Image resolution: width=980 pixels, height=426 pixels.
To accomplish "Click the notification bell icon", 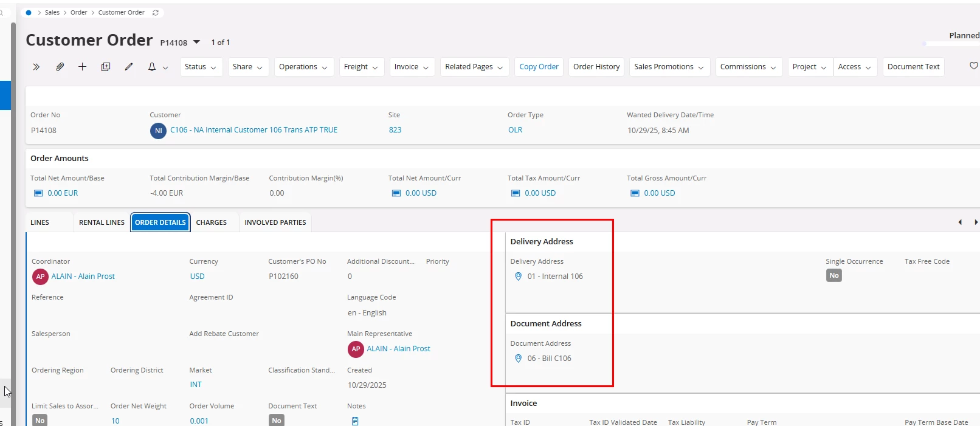I will tap(152, 67).
